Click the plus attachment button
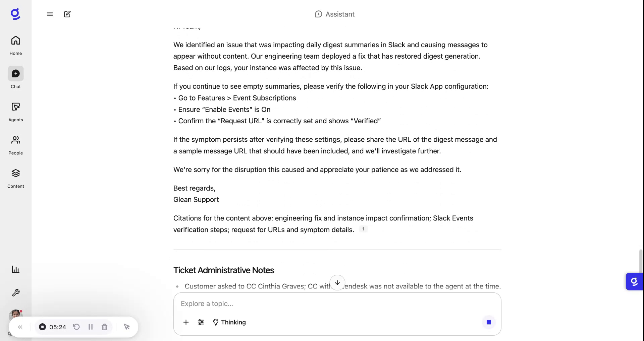The height and width of the screenshot is (341, 644). pos(186,322)
